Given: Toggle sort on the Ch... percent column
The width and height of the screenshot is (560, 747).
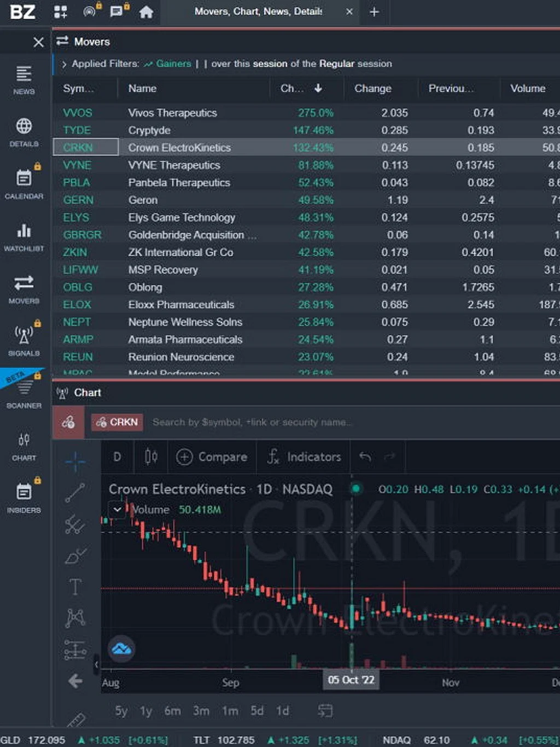Looking at the screenshot, I should pyautogui.click(x=301, y=89).
